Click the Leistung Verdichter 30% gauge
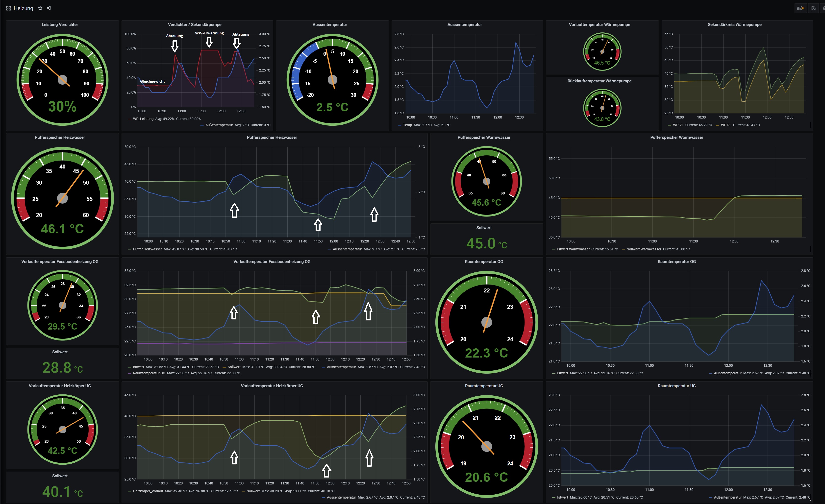 pyautogui.click(x=63, y=80)
